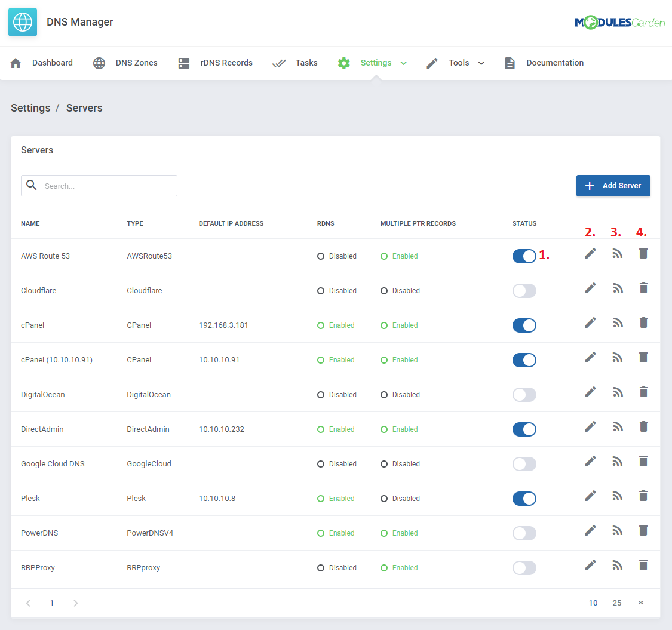Disable the AWS Route 53 status toggle

pyautogui.click(x=524, y=256)
